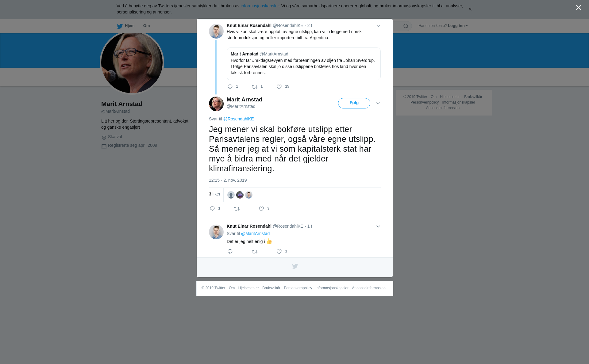
Task: Close the tweet overlay with the X
Action: (579, 8)
